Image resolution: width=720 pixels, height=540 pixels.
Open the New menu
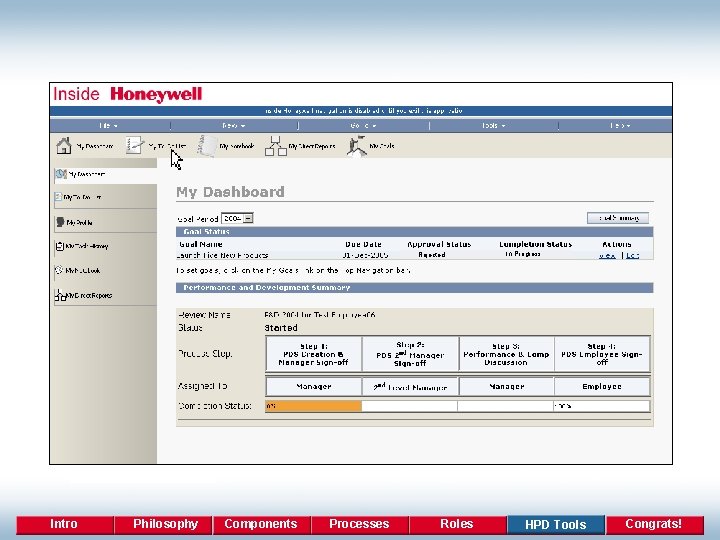(233, 125)
